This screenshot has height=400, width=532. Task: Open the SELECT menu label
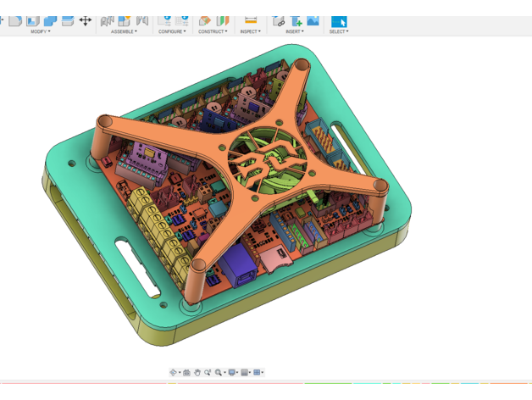coord(339,31)
